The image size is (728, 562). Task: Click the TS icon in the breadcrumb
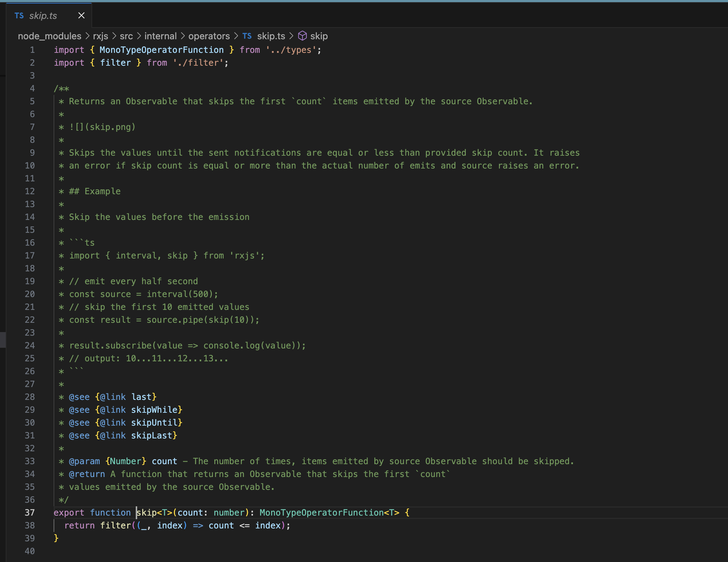click(247, 36)
